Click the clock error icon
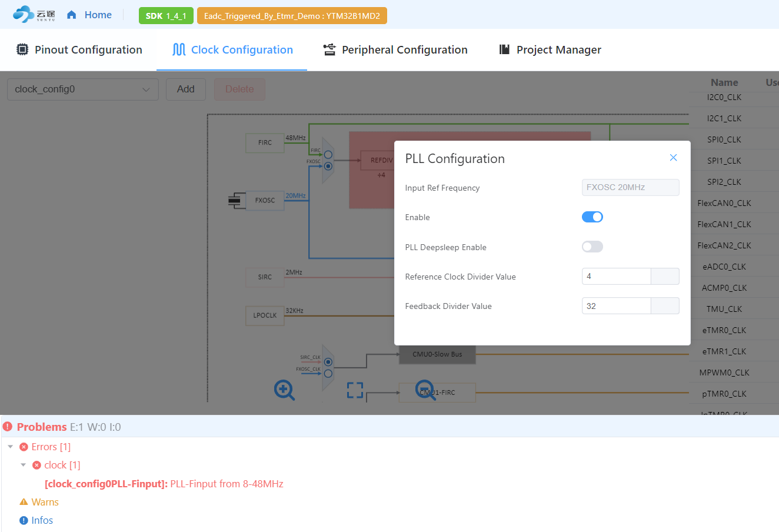The height and width of the screenshot is (532, 779). 36,465
